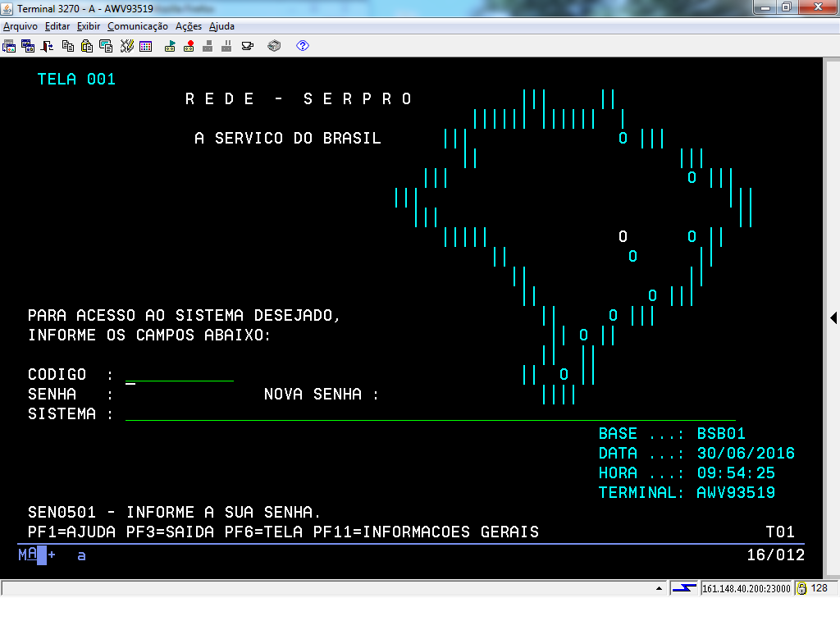
Task: Open the Arquivo menu
Action: tap(21, 26)
